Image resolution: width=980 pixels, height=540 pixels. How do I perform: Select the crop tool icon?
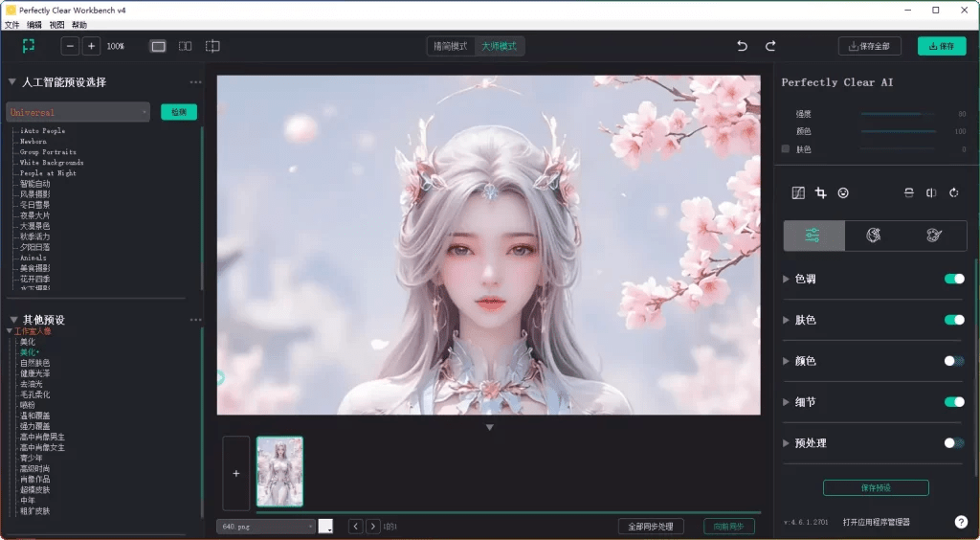(820, 193)
